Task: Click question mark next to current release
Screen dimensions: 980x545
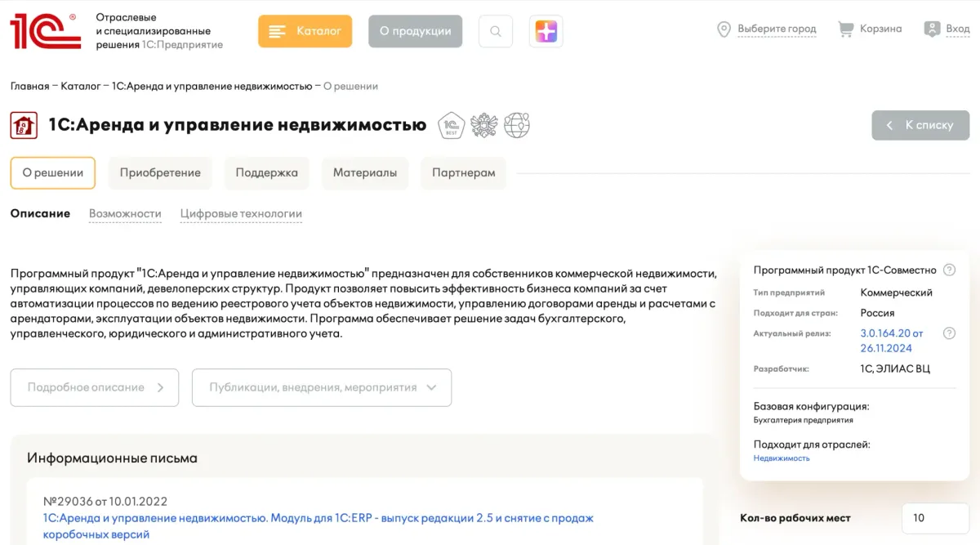Action: click(x=949, y=333)
